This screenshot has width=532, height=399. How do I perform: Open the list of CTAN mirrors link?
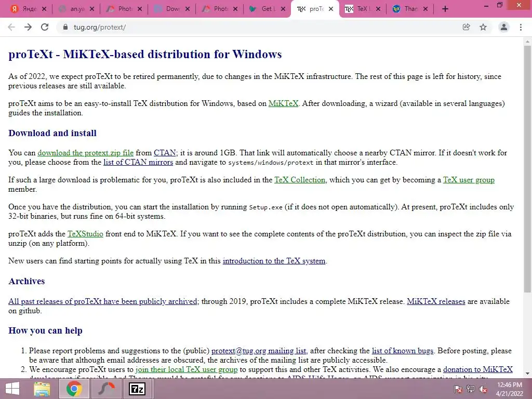point(138,162)
